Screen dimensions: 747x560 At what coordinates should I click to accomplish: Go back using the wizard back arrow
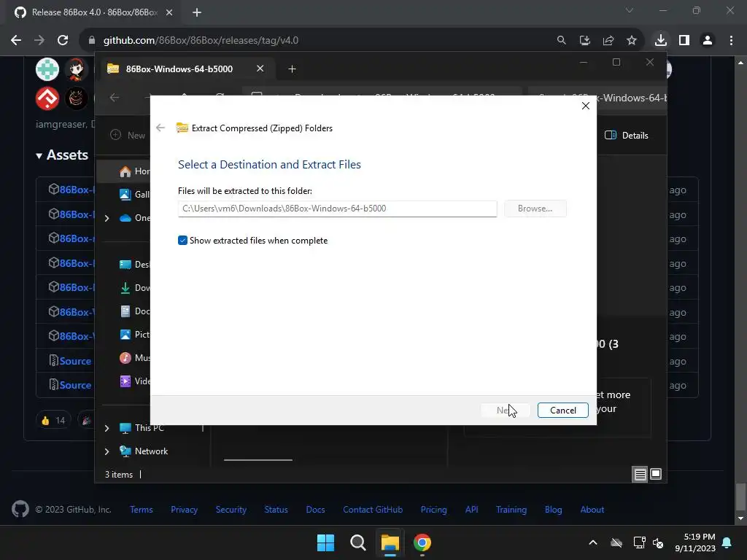[x=160, y=128]
